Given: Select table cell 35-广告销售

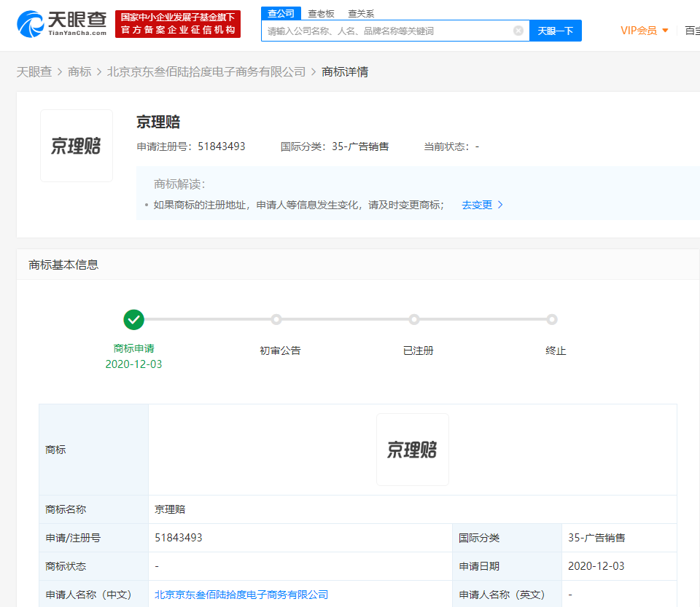Looking at the screenshot, I should (596, 538).
